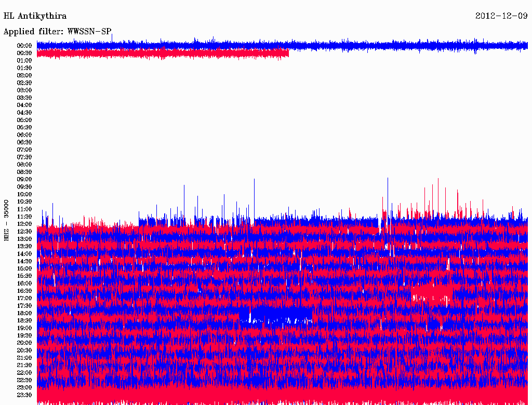This screenshot has height=405, width=532.
Task: Select the 16:30 time label
Action: 24,291
